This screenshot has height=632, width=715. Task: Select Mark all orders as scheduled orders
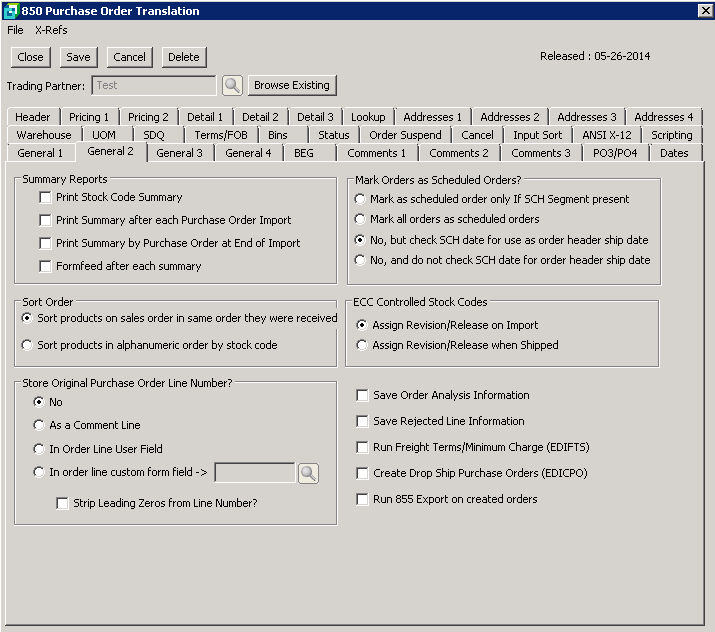click(361, 219)
